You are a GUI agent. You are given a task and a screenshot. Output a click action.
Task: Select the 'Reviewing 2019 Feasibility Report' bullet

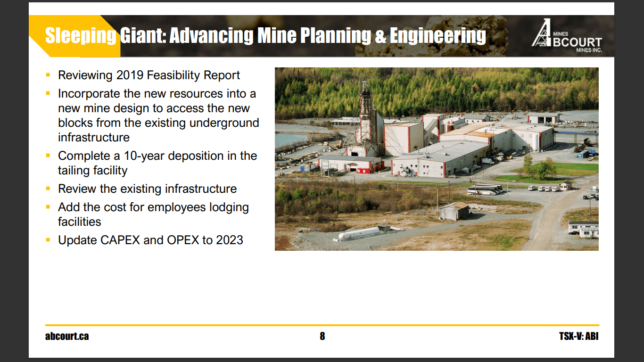(149, 75)
